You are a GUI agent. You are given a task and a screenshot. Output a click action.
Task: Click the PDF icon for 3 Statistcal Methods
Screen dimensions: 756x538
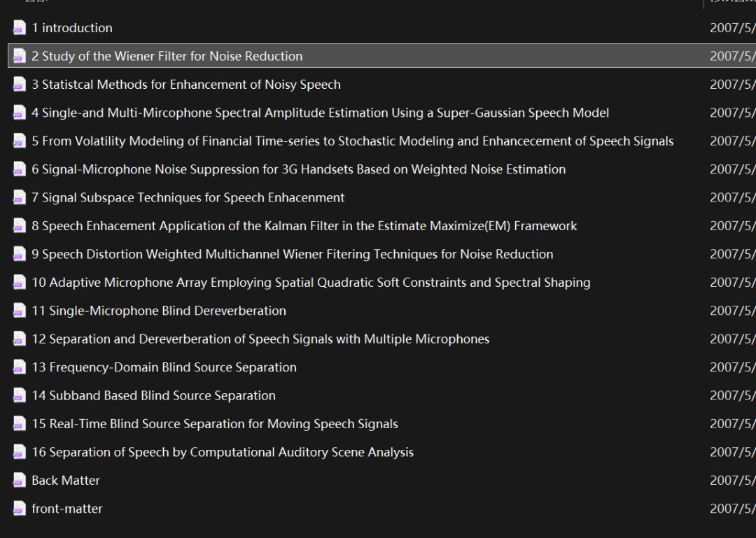pos(20,85)
